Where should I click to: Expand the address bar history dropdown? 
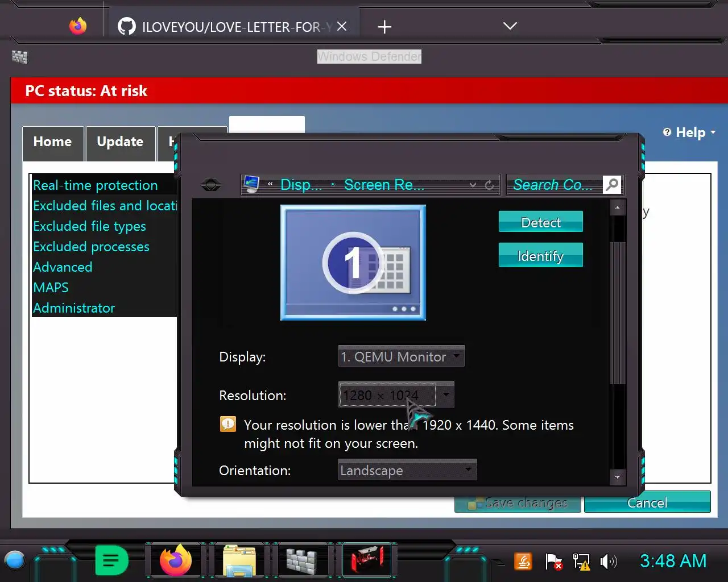point(473,185)
